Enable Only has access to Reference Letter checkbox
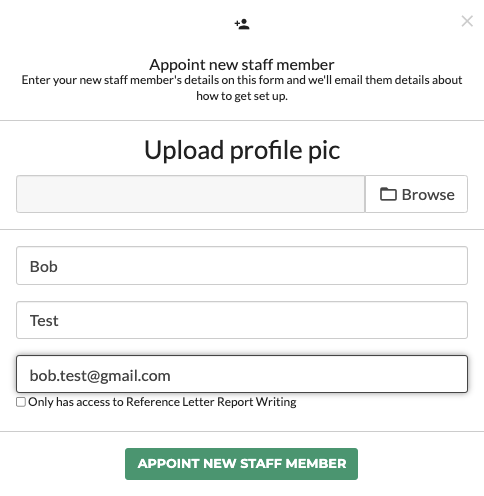The image size is (484, 496). click(21, 402)
